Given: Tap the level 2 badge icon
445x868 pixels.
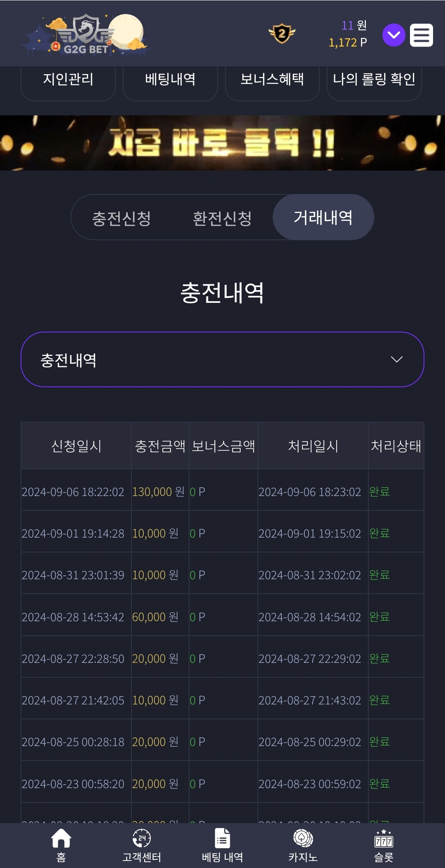Looking at the screenshot, I should pyautogui.click(x=282, y=34).
